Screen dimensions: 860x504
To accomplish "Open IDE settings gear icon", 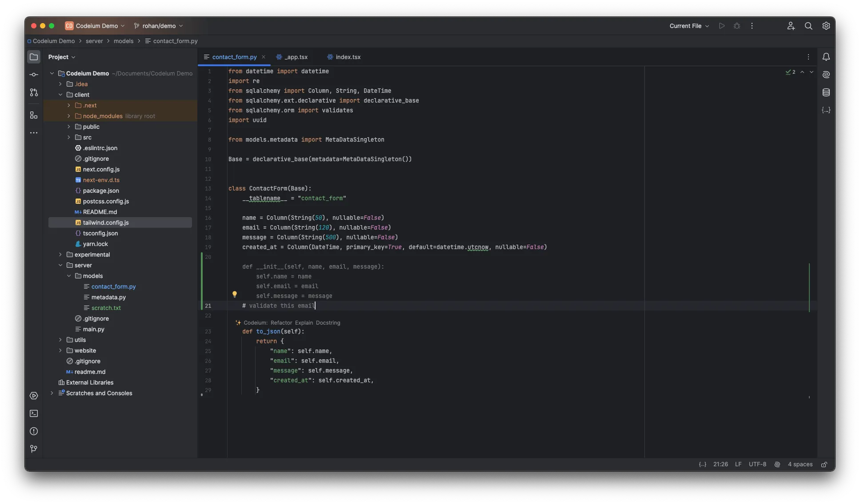I will [826, 26].
